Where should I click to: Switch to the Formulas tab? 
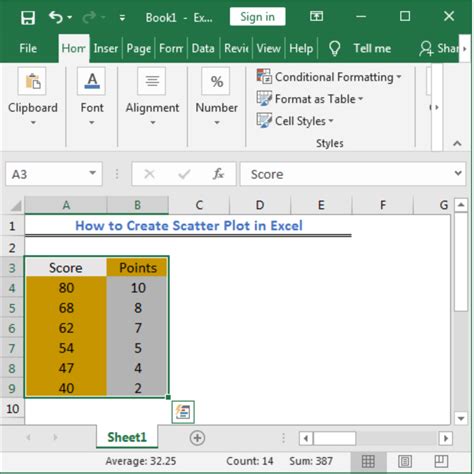[171, 49]
